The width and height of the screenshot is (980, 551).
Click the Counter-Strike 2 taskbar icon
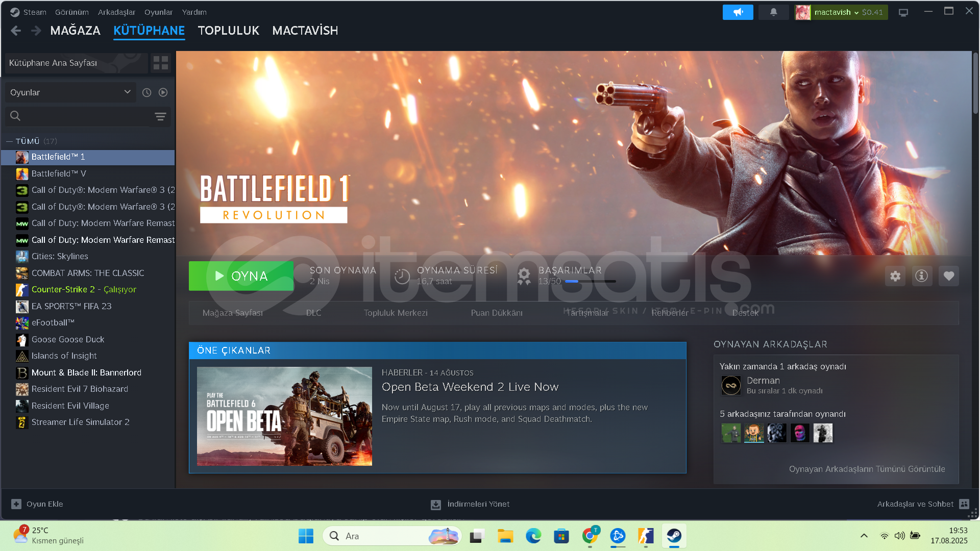click(646, 536)
